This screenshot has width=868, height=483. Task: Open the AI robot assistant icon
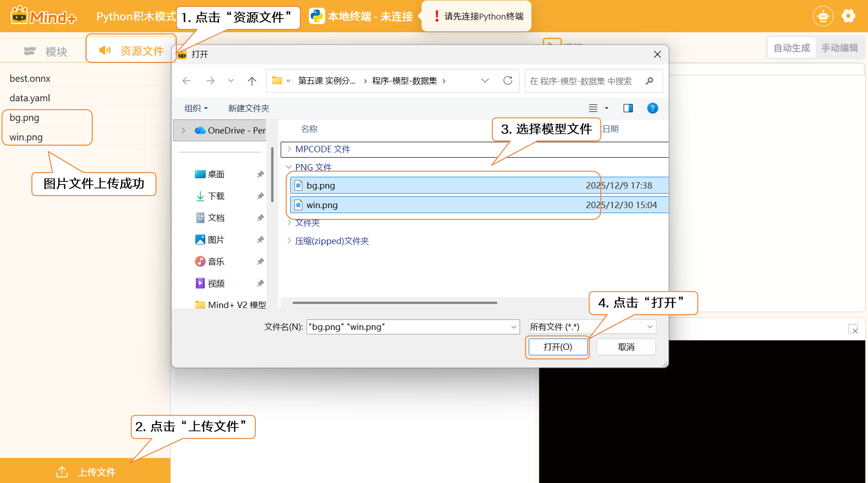coord(823,16)
